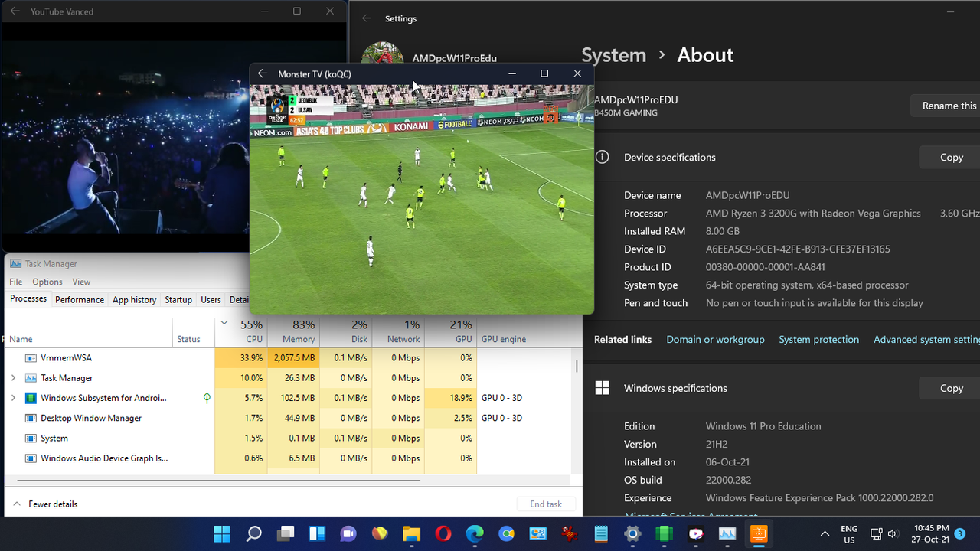The height and width of the screenshot is (551, 980).
Task: Copy Device specifications
Action: (952, 157)
